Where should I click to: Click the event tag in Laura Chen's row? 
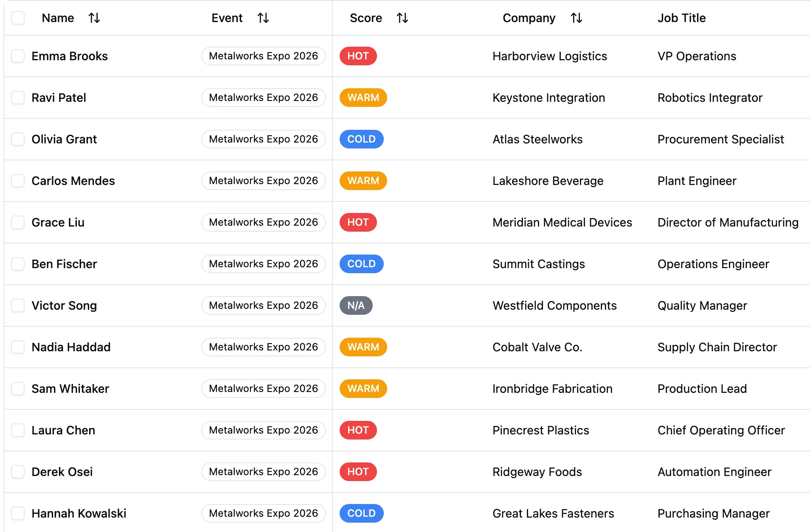[x=263, y=430]
